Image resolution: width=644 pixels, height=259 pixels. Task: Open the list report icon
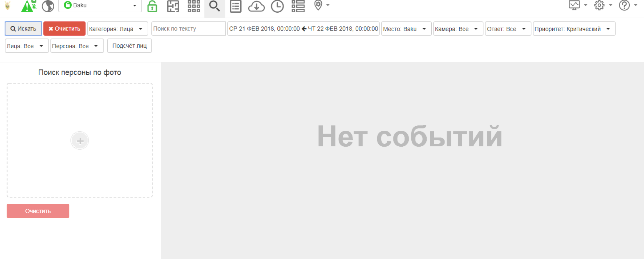pos(235,6)
